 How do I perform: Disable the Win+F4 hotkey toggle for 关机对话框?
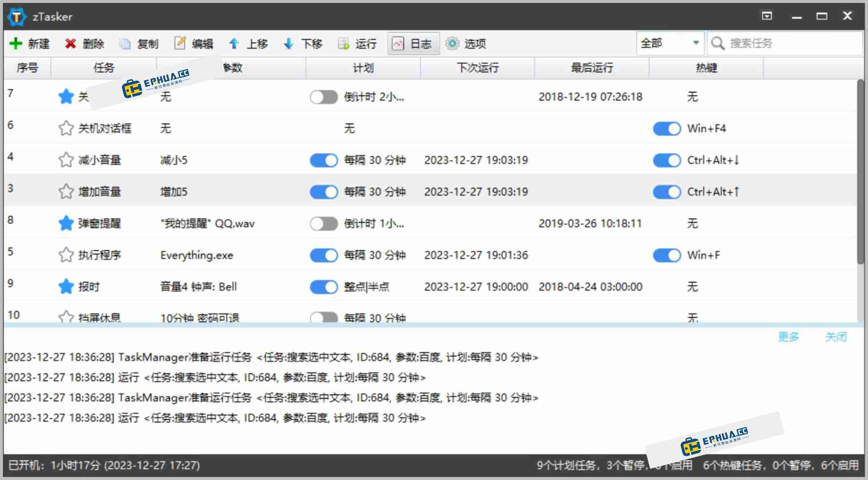667,128
